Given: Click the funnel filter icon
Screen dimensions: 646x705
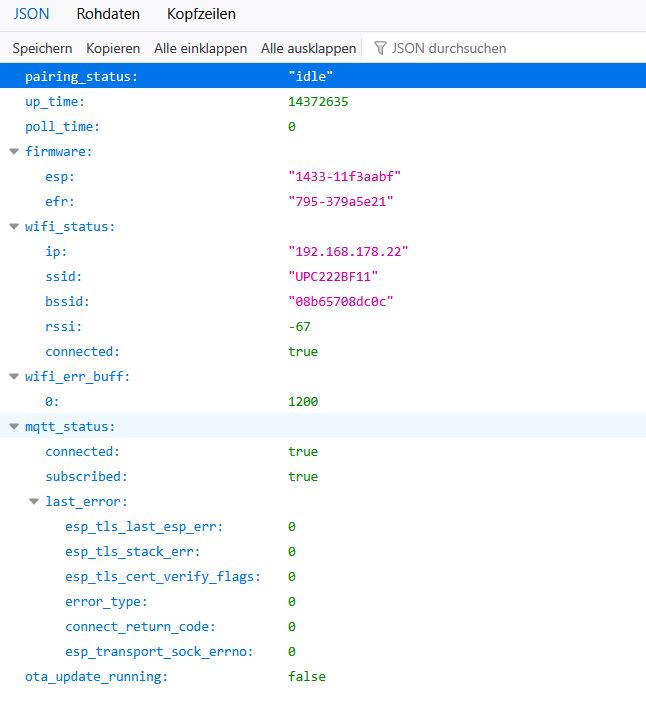Looking at the screenshot, I should tap(380, 48).
